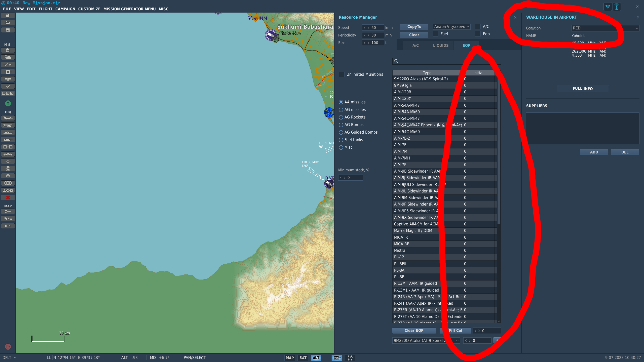The height and width of the screenshot is (362, 644).
Task: Open the mission goals checkmark icon
Action: 8,86
